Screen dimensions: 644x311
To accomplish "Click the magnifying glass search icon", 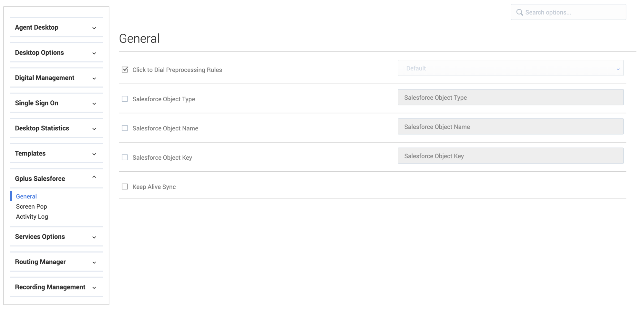I will coord(519,13).
